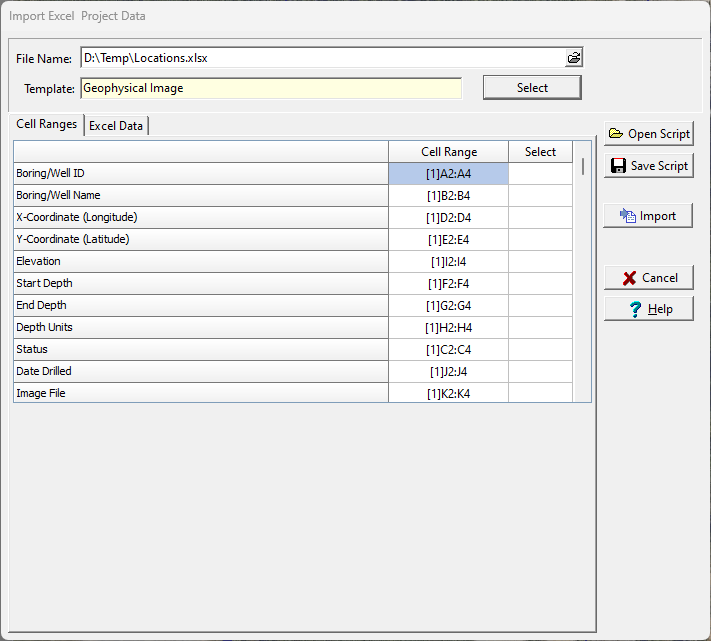Image resolution: width=711 pixels, height=641 pixels.
Task: Open the Help button
Action: point(648,309)
